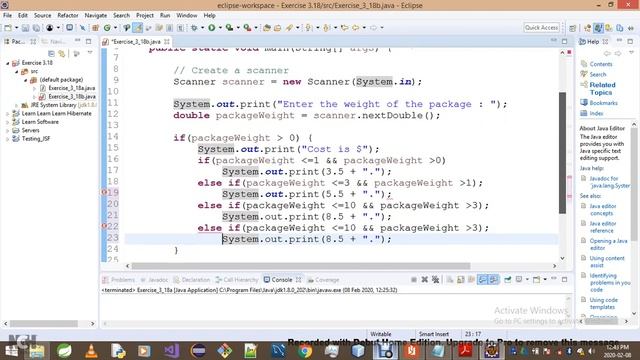Click Clear Console icon

450,280
